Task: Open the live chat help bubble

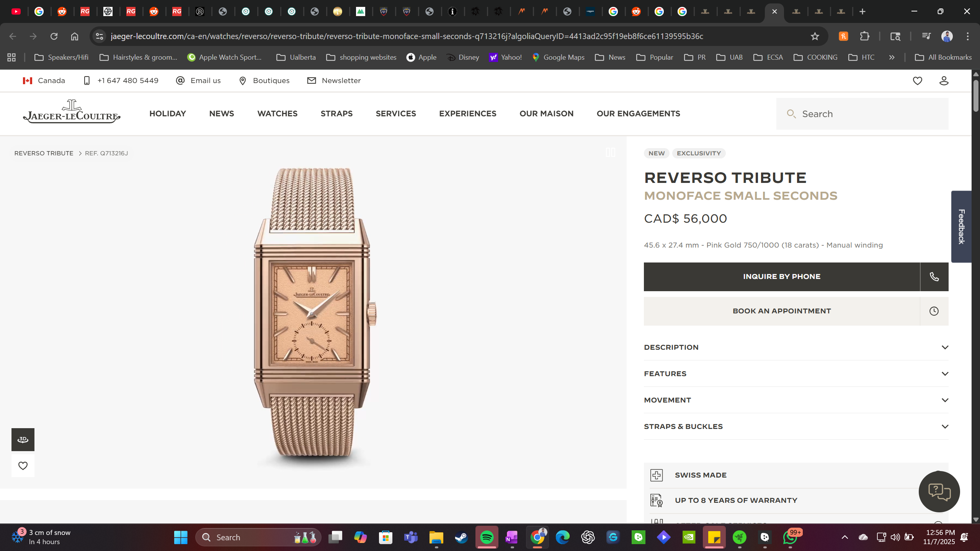Action: point(939,492)
